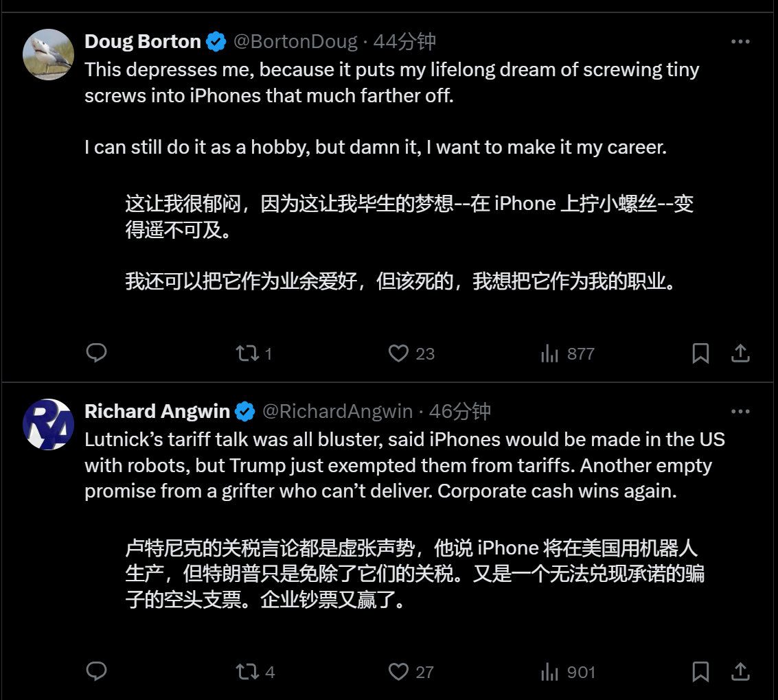Repost Richard Angwin's post

tap(255, 672)
